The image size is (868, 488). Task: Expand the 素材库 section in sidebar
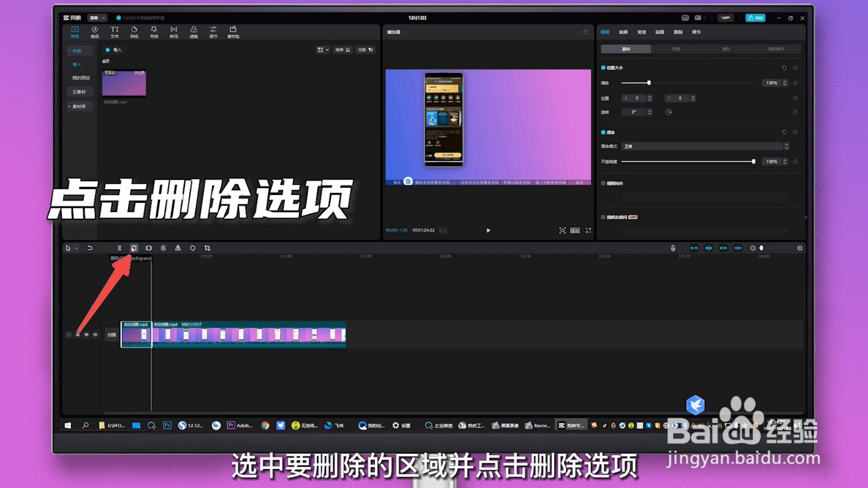(x=79, y=106)
